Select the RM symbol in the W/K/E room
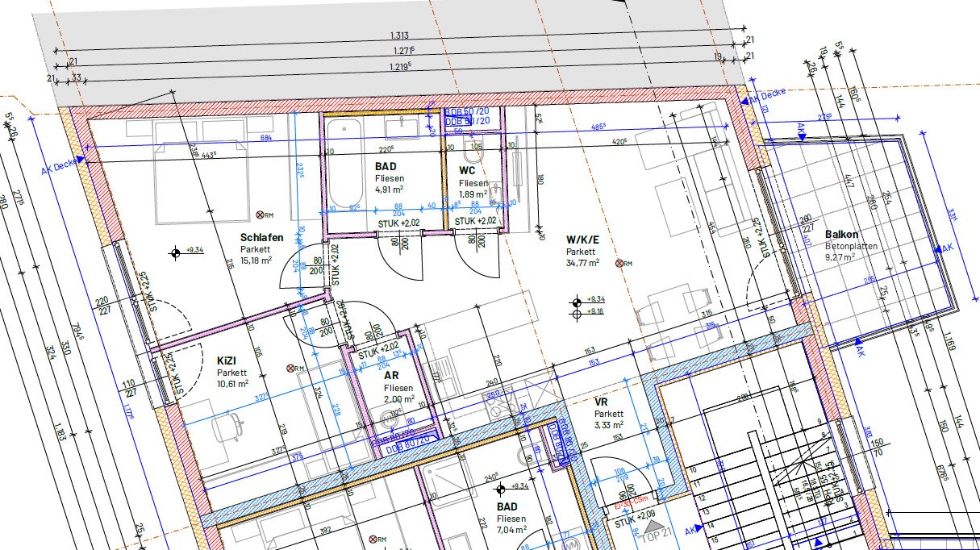This screenshot has width=980, height=550. pos(619,264)
